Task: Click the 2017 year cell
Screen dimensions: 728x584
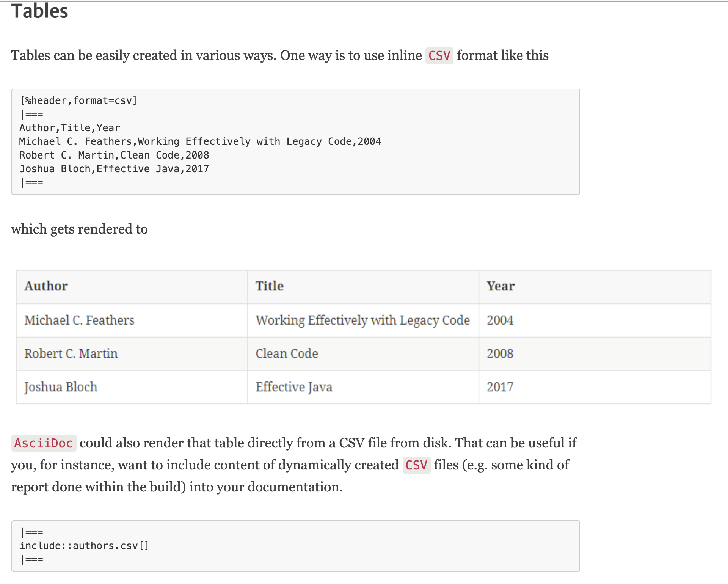Action: coord(500,387)
